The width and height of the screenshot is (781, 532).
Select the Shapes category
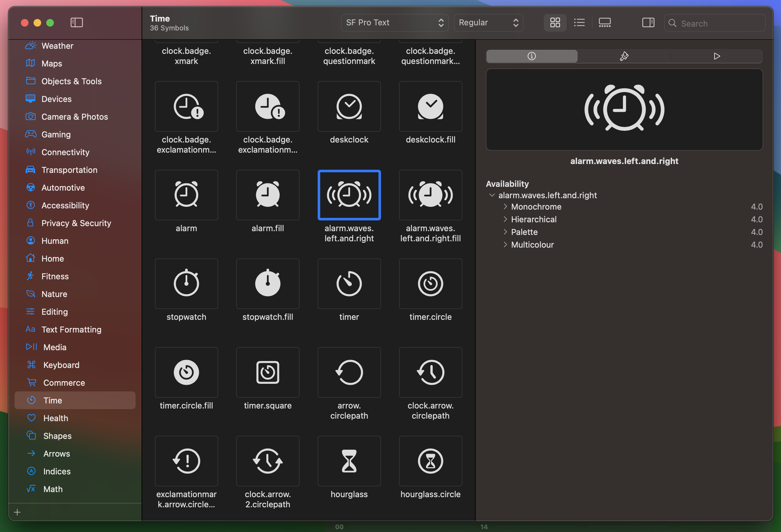click(x=75, y=436)
